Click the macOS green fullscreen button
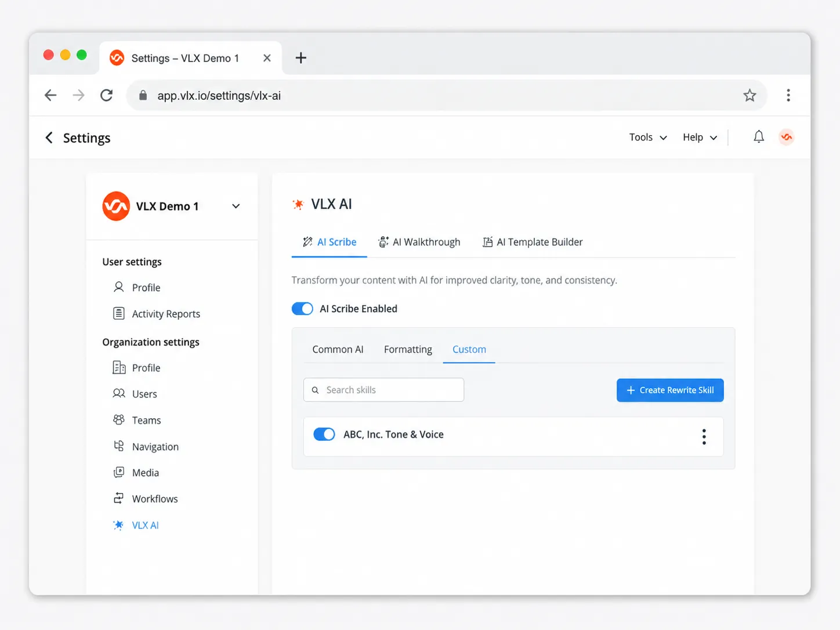Viewport: 840px width, 630px height. [82, 55]
